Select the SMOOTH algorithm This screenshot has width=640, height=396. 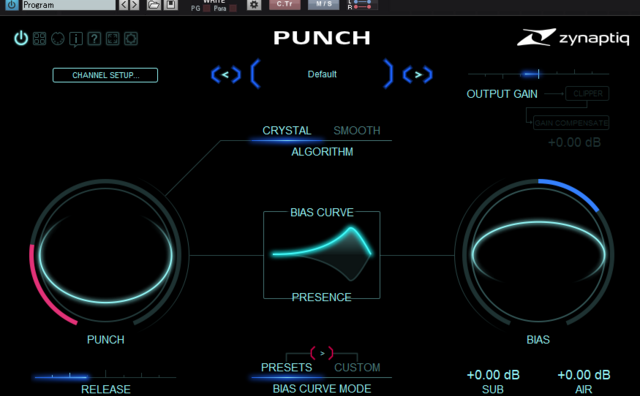tap(357, 131)
